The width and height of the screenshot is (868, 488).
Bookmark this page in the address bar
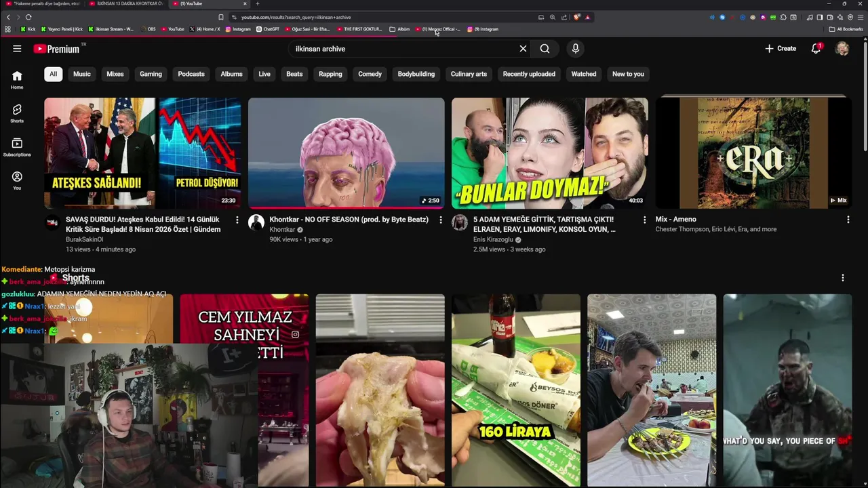click(221, 17)
